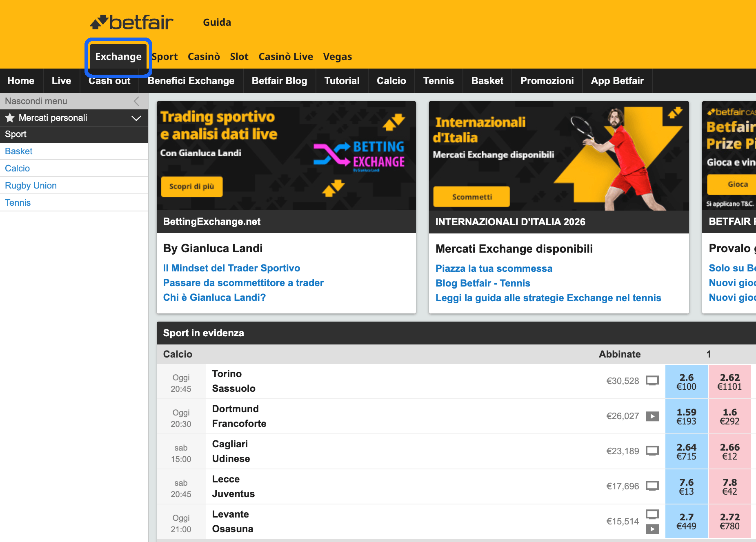The image size is (756, 542).
Task: Back Cagliari at 2.64 odds
Action: [x=686, y=451]
